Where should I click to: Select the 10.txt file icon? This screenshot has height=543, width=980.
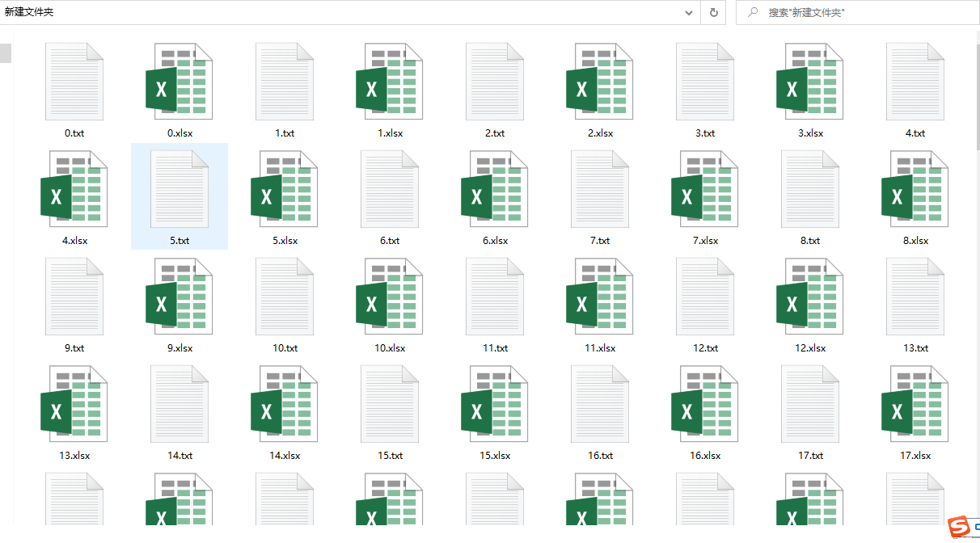click(285, 295)
